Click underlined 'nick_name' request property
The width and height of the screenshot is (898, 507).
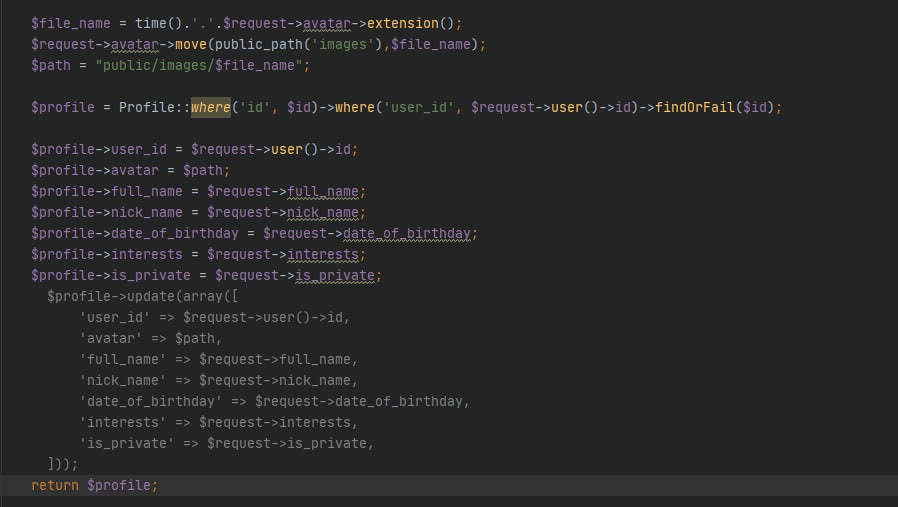(323, 213)
